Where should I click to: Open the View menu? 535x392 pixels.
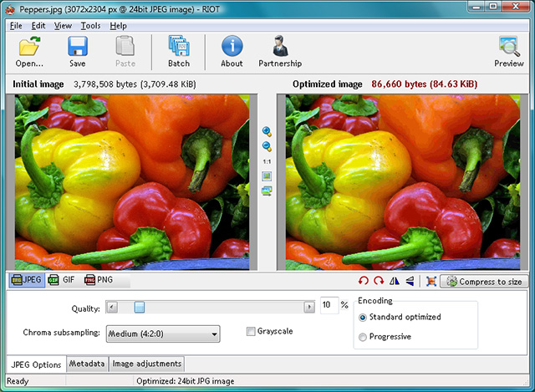tap(64, 26)
